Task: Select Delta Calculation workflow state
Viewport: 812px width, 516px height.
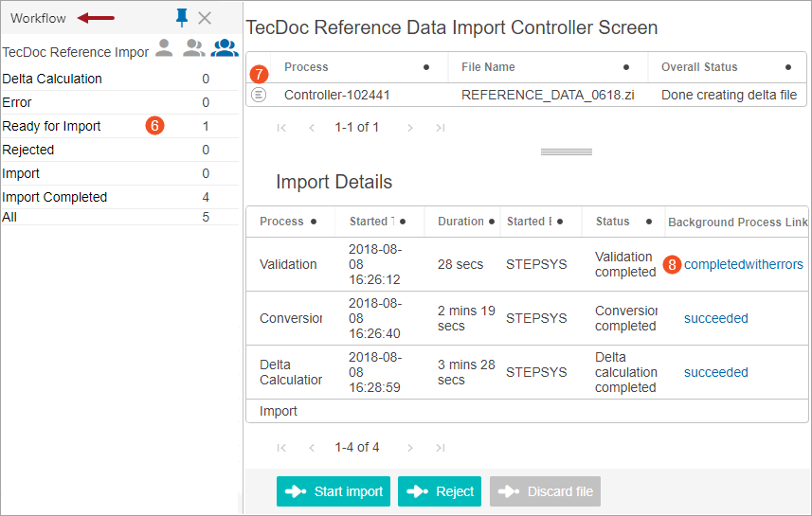Action: click(120, 79)
